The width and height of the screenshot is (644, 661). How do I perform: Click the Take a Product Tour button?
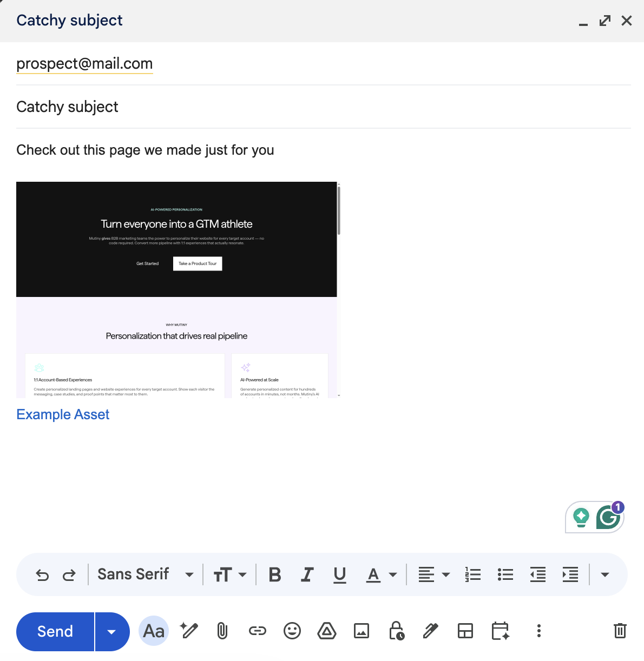[198, 263]
